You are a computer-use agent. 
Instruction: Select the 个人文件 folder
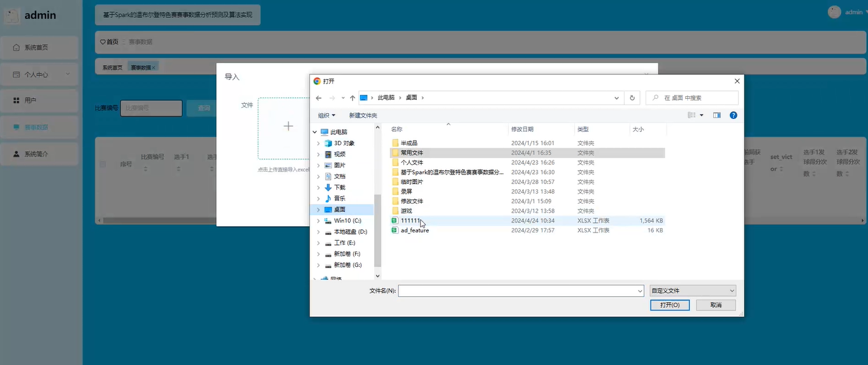(x=528, y=162)
